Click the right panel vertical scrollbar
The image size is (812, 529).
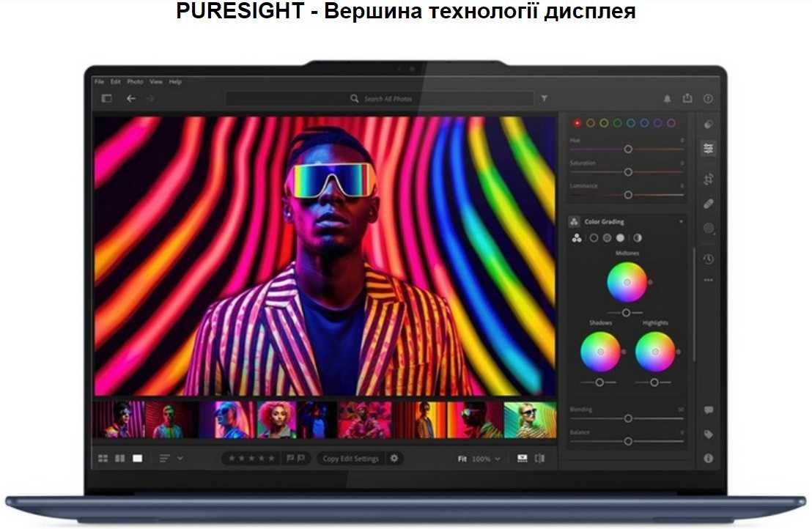click(x=694, y=306)
